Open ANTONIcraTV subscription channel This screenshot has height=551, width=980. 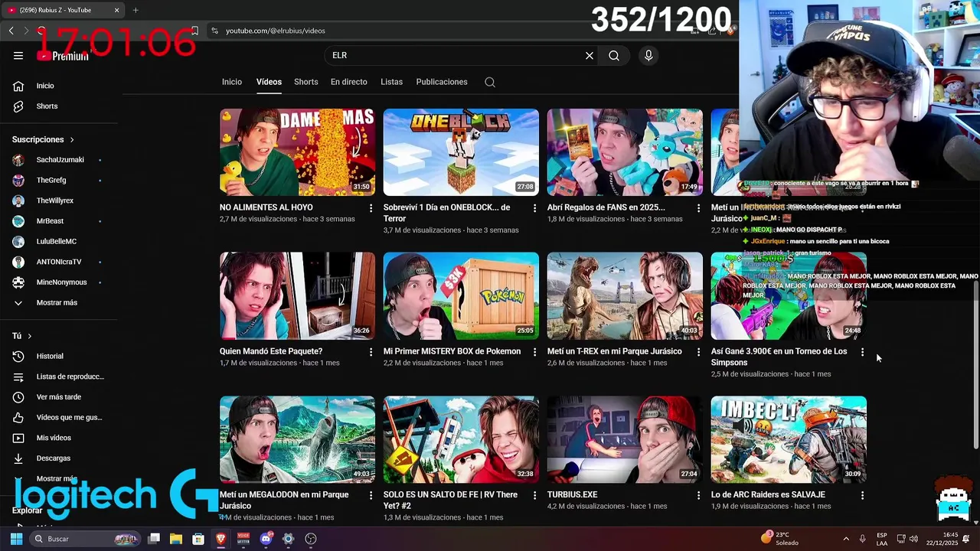coord(59,262)
